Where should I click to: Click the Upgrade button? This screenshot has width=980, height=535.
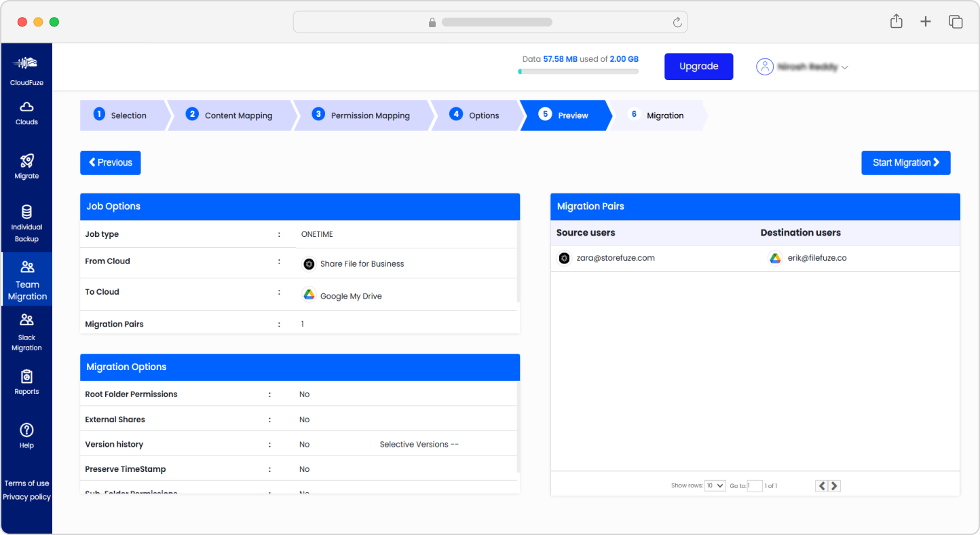click(x=698, y=67)
